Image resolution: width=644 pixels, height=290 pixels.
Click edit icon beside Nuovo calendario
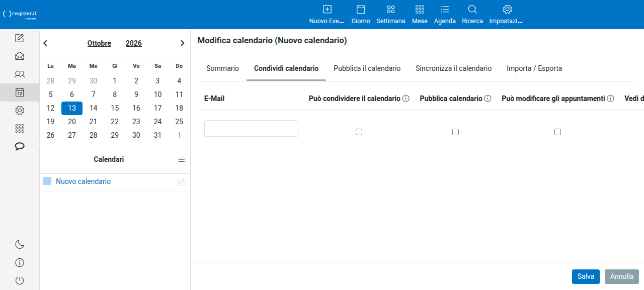[x=181, y=182]
